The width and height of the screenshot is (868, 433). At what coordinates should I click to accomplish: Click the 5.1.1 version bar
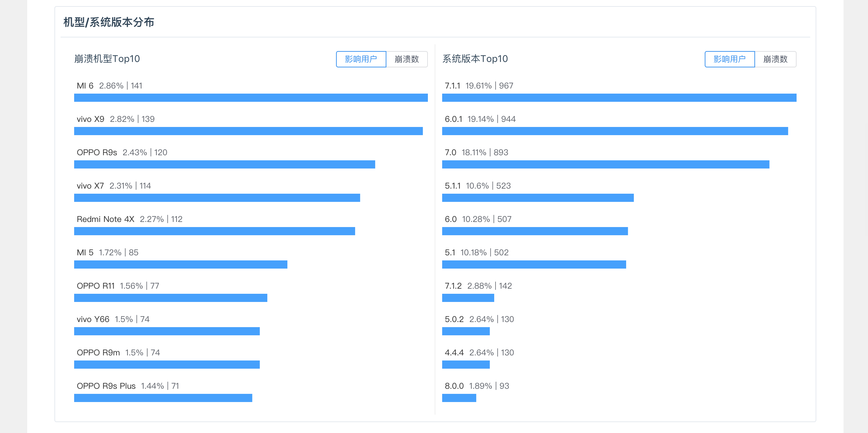[538, 198]
